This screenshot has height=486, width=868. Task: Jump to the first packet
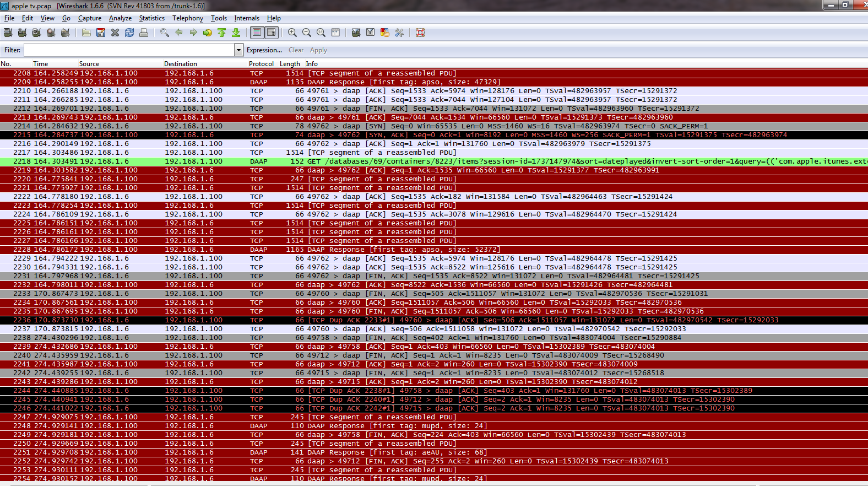tap(222, 33)
